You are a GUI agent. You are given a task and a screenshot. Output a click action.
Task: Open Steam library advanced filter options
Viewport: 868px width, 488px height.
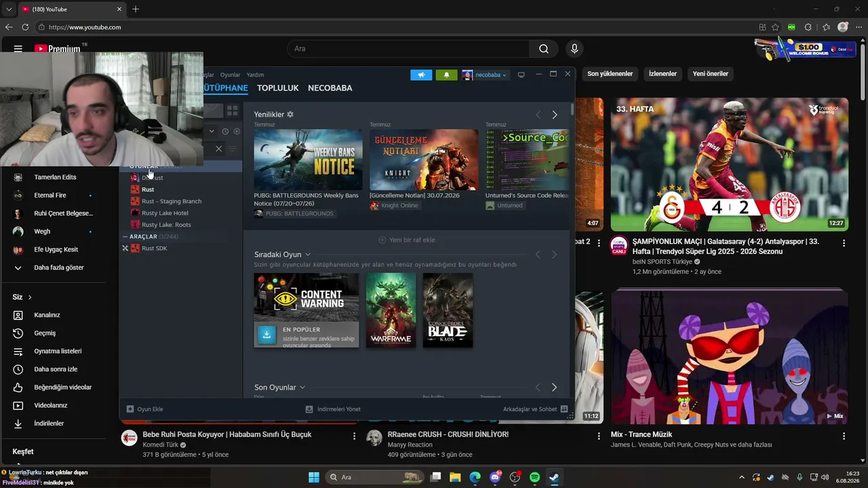(233, 148)
